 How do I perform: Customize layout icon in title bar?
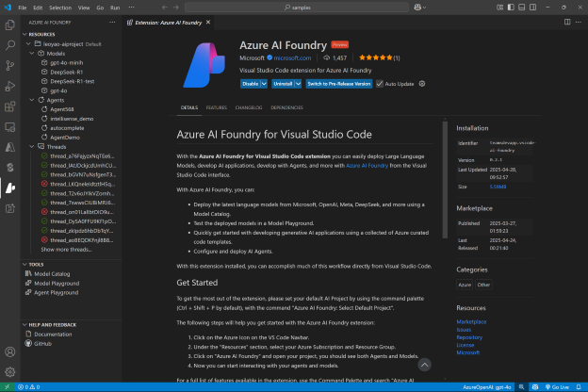coord(499,8)
